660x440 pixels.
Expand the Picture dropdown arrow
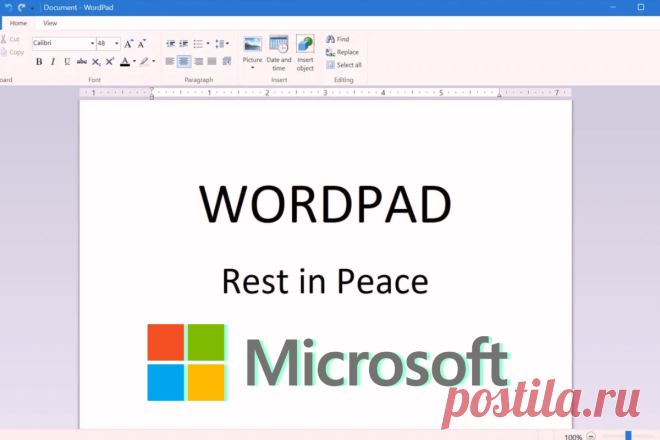253,68
